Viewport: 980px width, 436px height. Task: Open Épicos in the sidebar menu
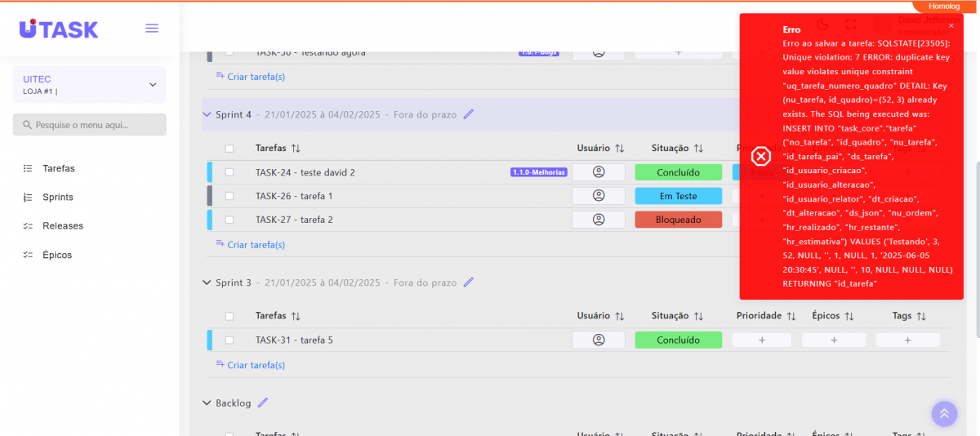(57, 255)
